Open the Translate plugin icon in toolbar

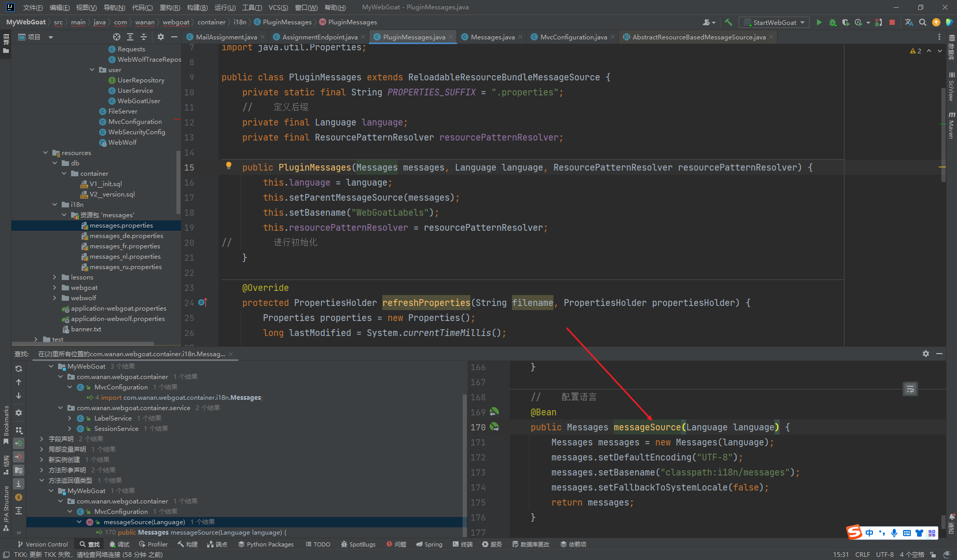point(909,22)
